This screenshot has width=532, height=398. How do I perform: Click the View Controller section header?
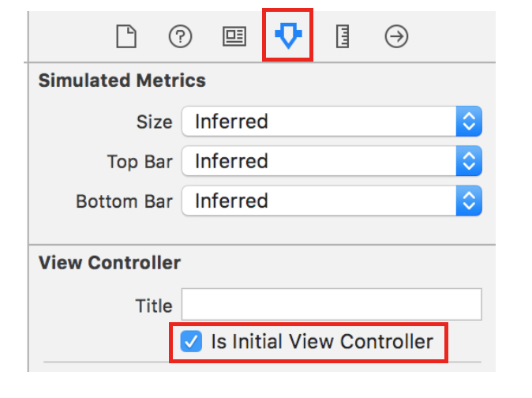(x=110, y=263)
